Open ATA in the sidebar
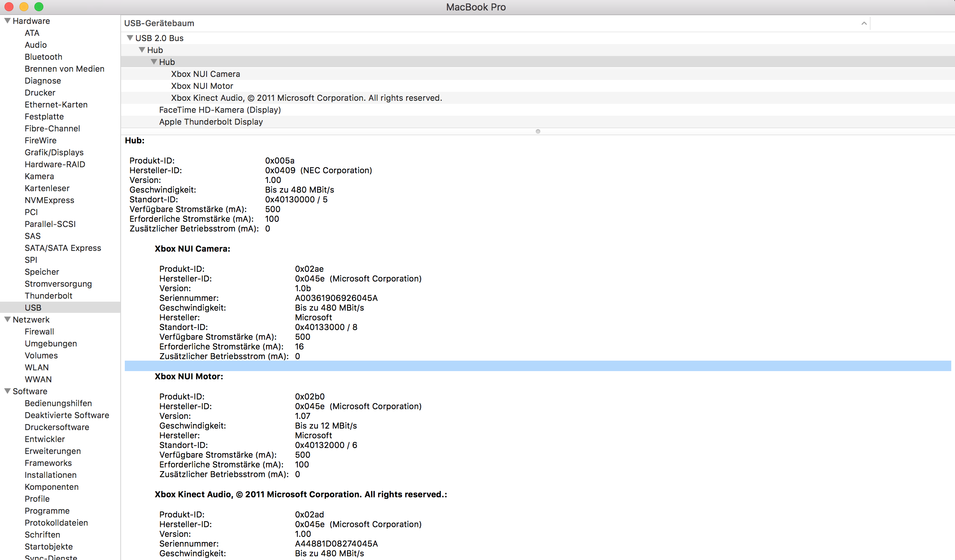 (x=32, y=33)
